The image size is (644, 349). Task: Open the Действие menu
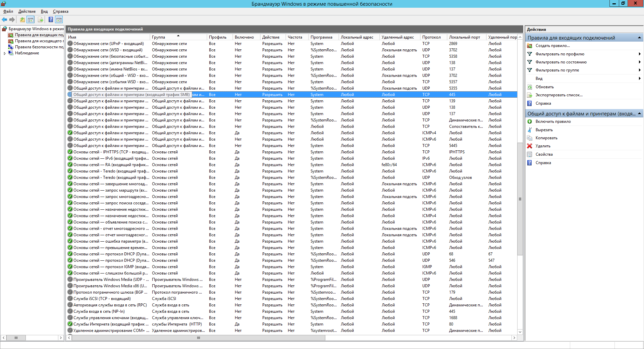tap(27, 11)
